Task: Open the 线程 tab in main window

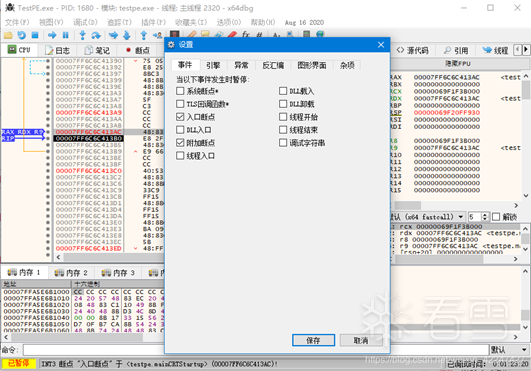Action: click(x=495, y=50)
